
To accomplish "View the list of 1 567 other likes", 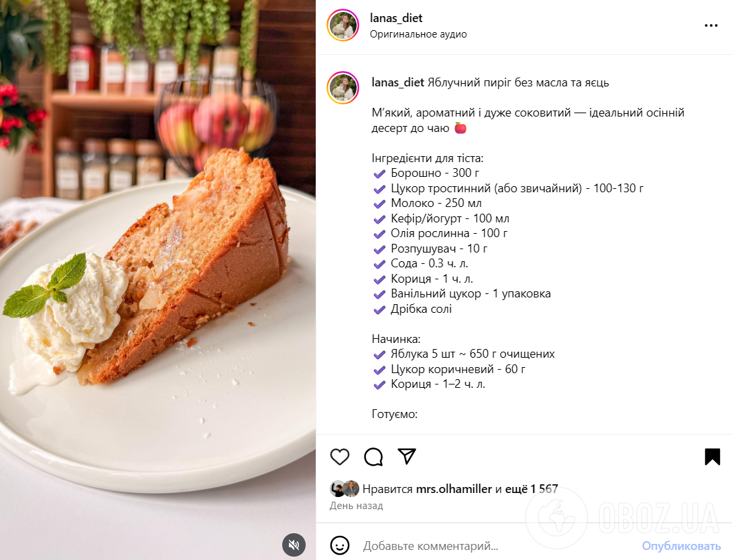I will click(x=532, y=489).
